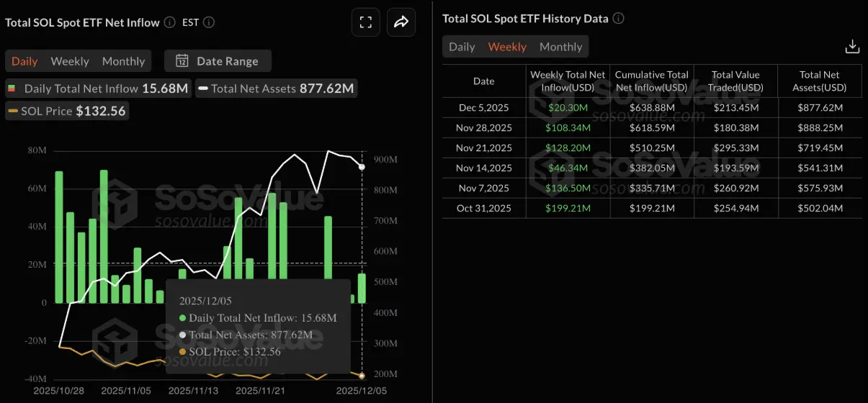Click the 2025/11/21 x-axis date label
This screenshot has height=403, width=868.
click(x=261, y=391)
